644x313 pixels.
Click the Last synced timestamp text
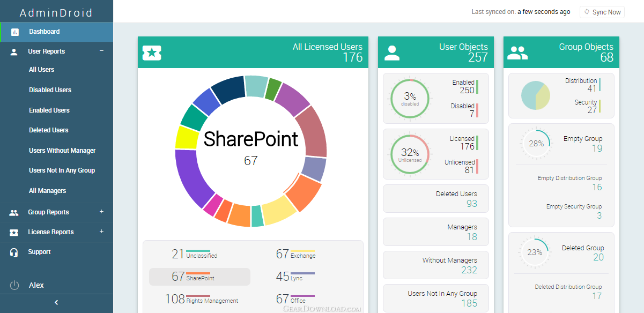521,12
